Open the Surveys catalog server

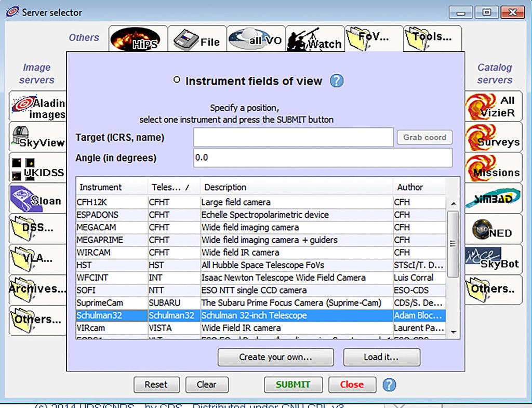click(x=494, y=137)
